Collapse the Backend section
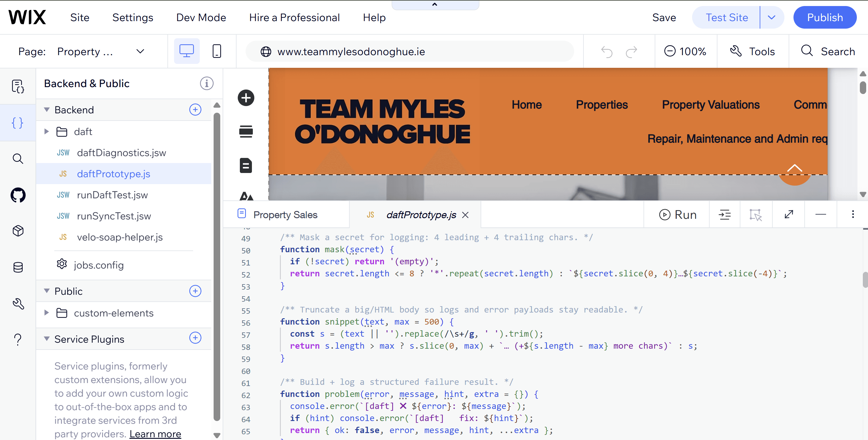Viewport: 868px width, 440px height. pyautogui.click(x=47, y=110)
